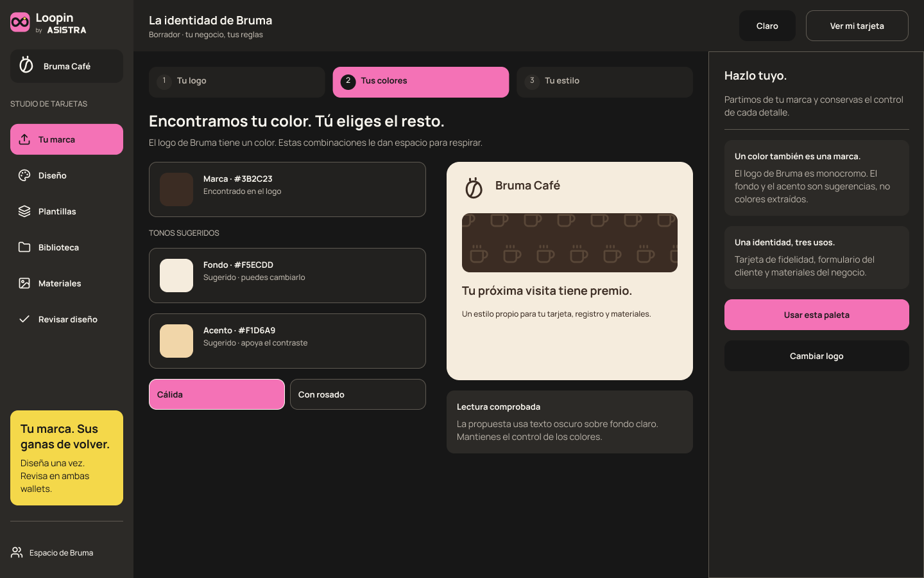Click 'Tu próxima visita tiene premio.' heading
This screenshot has width=924, height=578.
point(547,291)
